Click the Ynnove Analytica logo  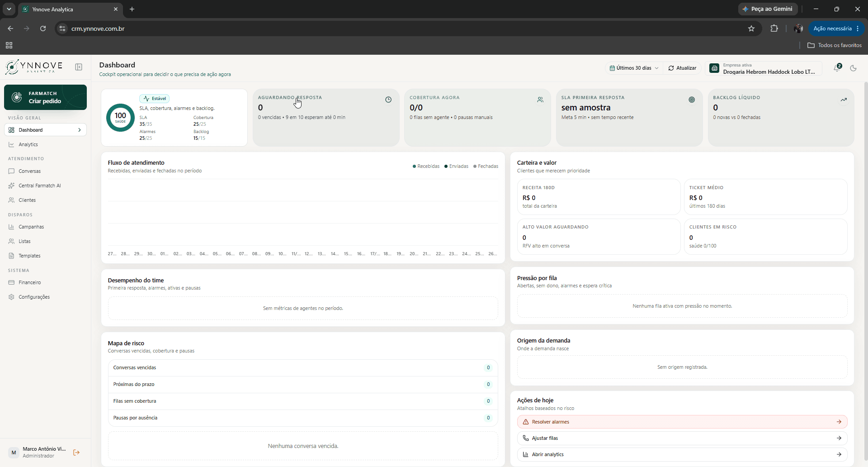[x=33, y=67]
